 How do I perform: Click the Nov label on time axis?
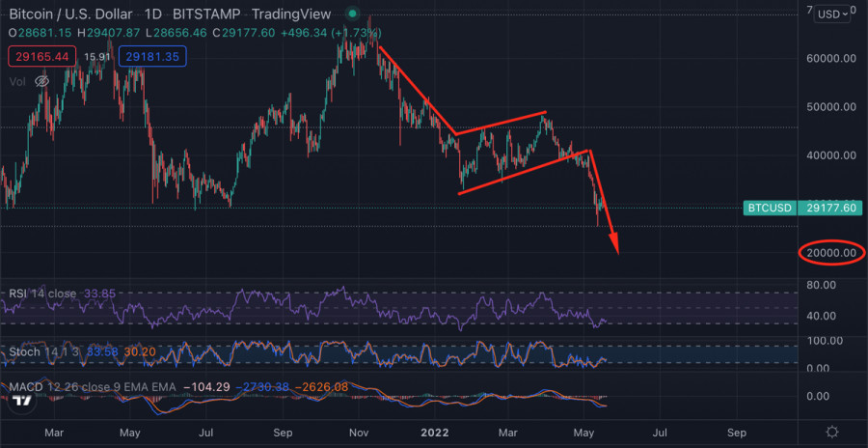click(360, 433)
